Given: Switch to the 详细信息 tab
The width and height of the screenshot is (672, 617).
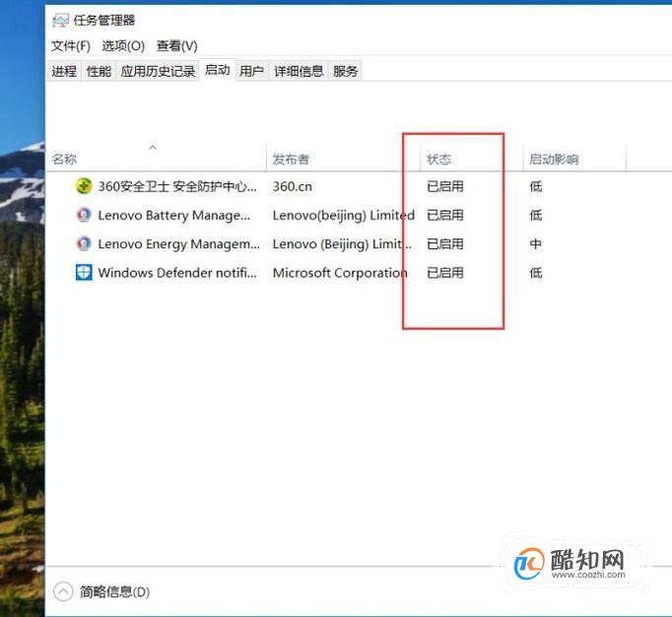Looking at the screenshot, I should coord(299,71).
